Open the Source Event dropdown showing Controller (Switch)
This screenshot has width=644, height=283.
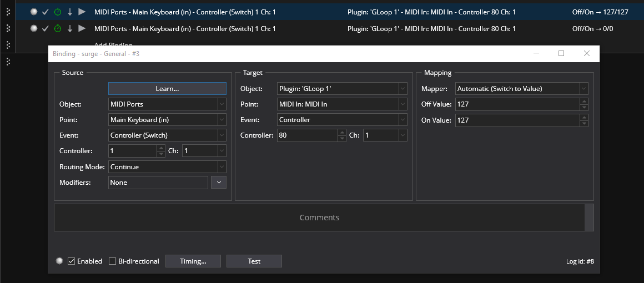click(x=167, y=135)
